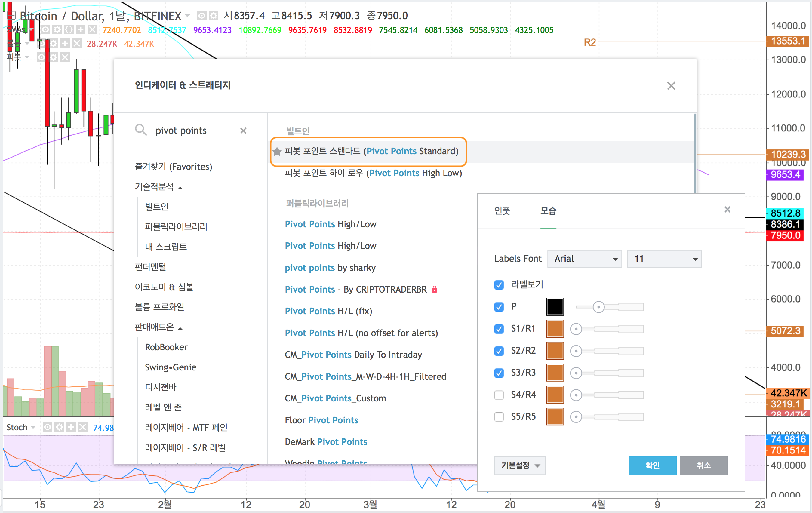
Task: Switch to the 인풋 tab
Action: pos(502,211)
